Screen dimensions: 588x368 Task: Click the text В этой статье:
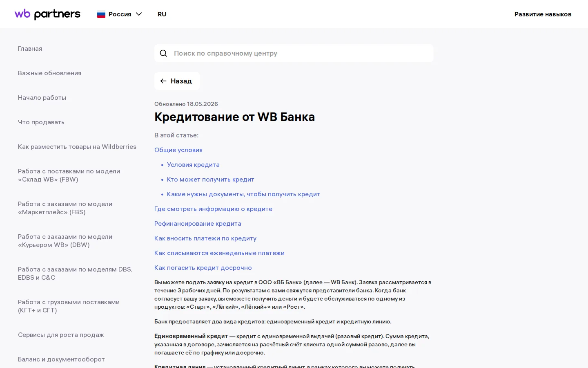(176, 135)
